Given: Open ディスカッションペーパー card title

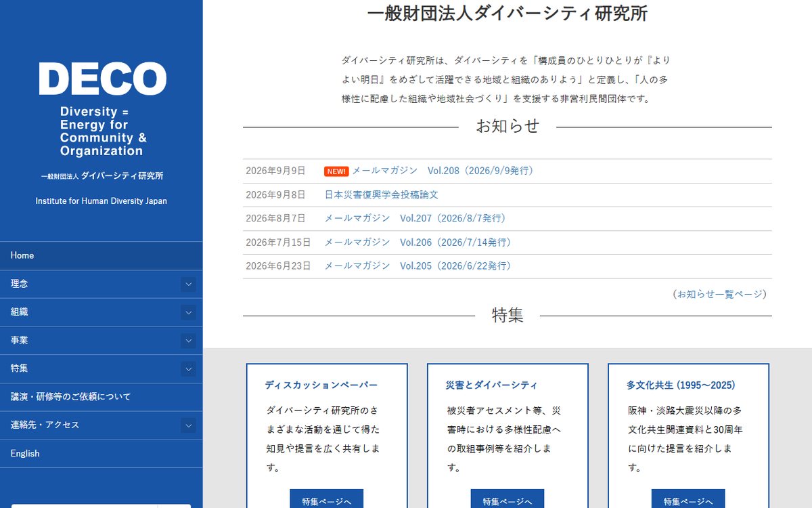Looking at the screenshot, I should point(321,385).
